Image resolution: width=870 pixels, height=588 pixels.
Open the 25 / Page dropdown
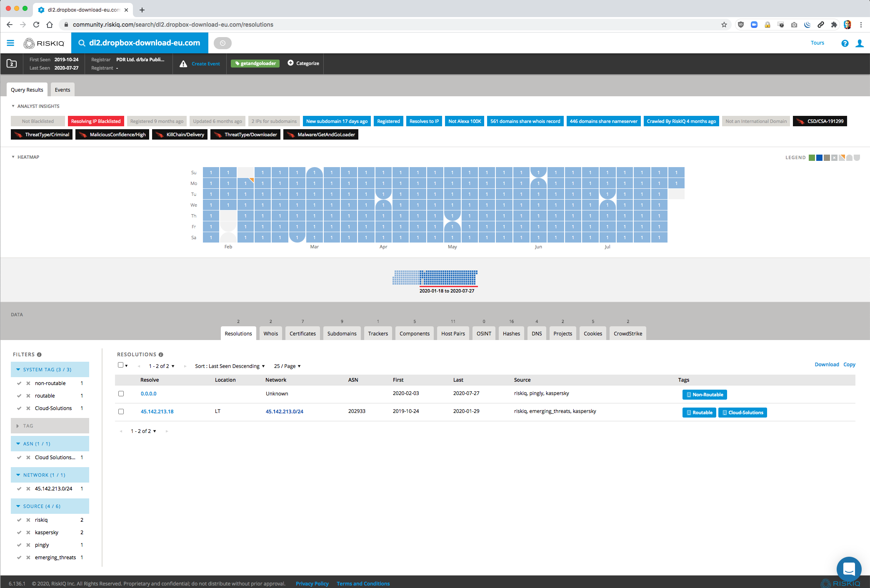coord(287,366)
